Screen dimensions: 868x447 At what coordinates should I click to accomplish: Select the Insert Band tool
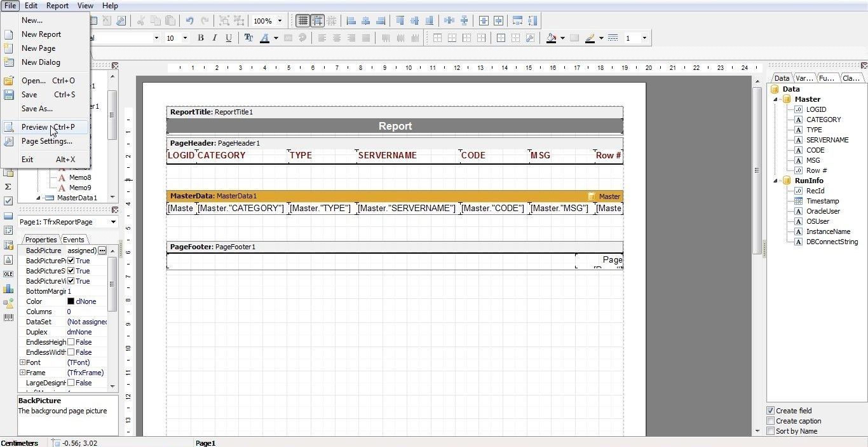[8, 216]
